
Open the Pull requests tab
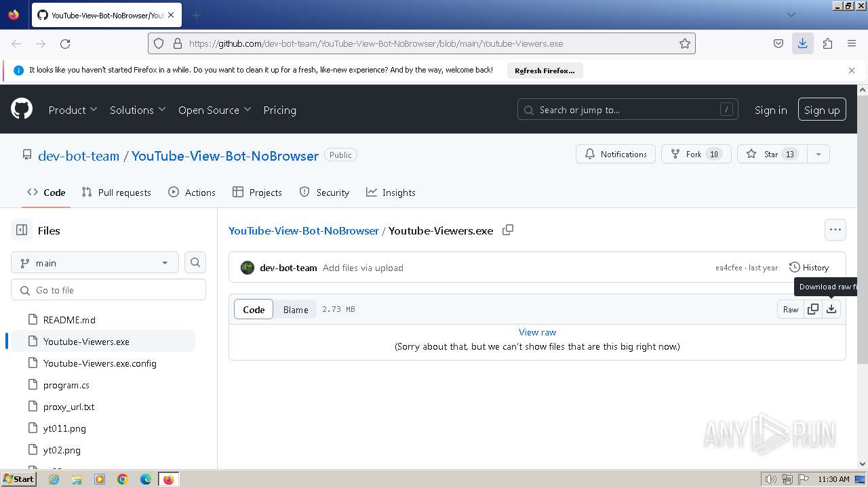point(116,192)
